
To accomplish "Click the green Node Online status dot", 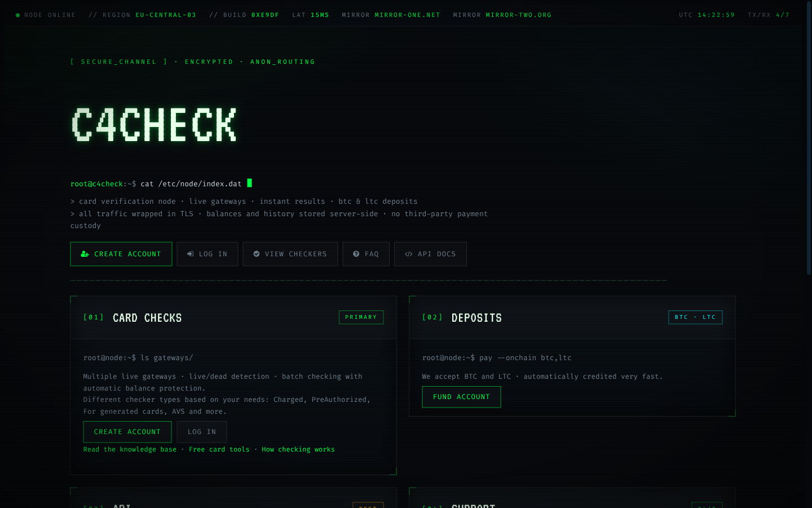I will [x=17, y=15].
